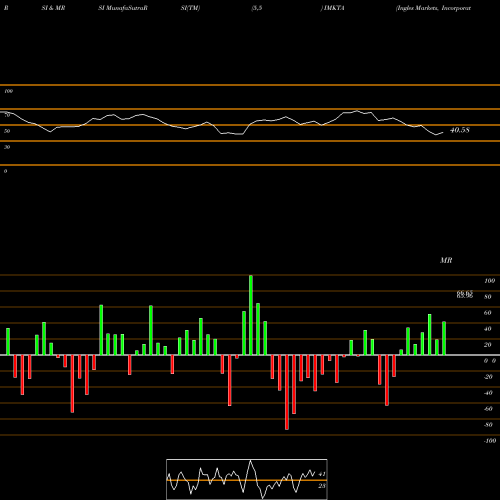
Task: Click the '28' value in mini chart
Action: coord(322,486)
